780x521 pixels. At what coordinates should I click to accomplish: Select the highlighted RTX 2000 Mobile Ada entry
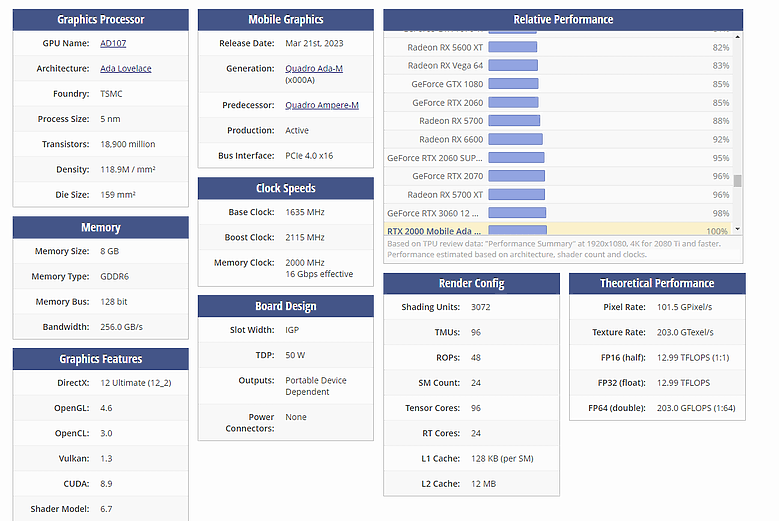(558, 229)
